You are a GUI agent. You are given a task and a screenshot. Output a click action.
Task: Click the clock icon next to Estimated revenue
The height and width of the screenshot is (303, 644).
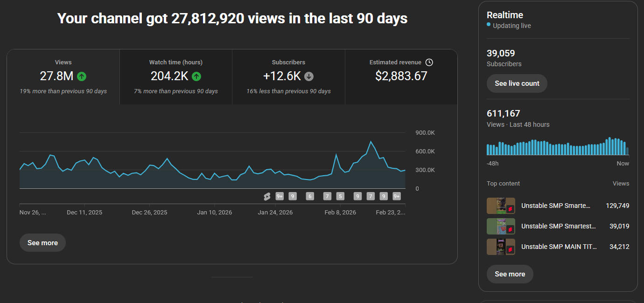[429, 62]
